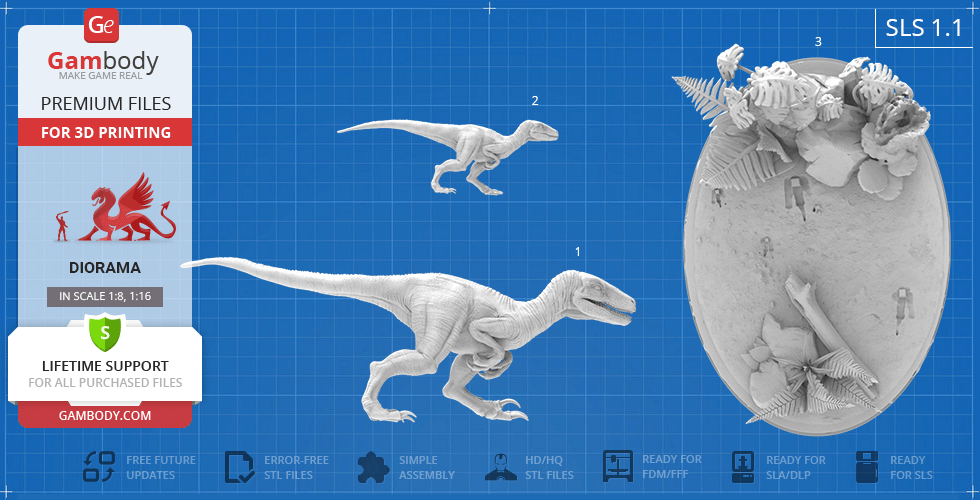Click the Ready for SLS printer icon
980x500 pixels.
pos(867,467)
